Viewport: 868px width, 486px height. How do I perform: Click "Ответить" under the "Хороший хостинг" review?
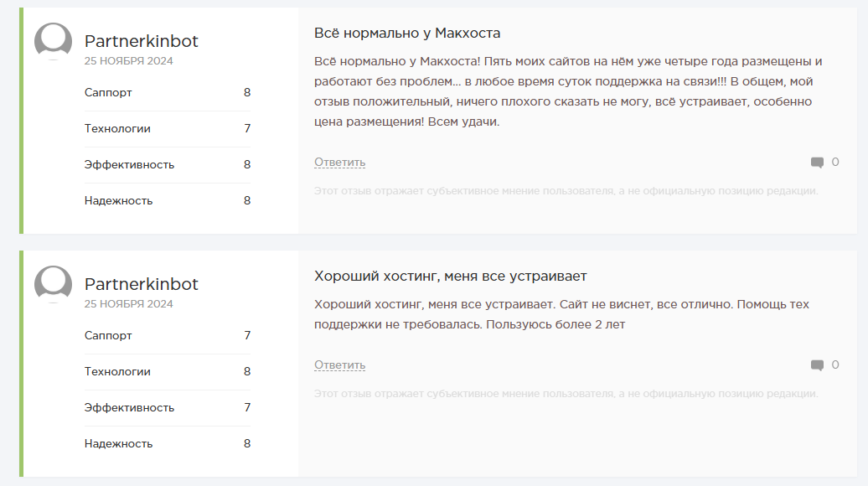pos(339,364)
